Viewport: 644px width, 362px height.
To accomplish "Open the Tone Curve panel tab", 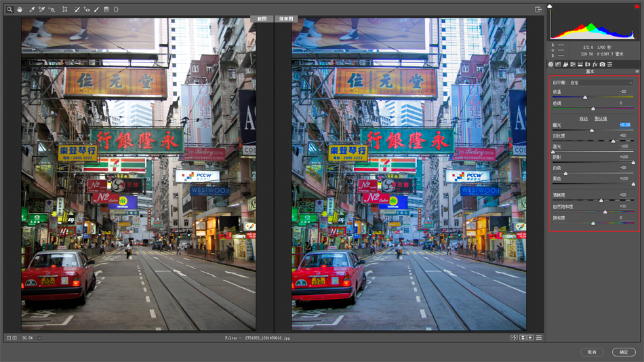I will (558, 64).
